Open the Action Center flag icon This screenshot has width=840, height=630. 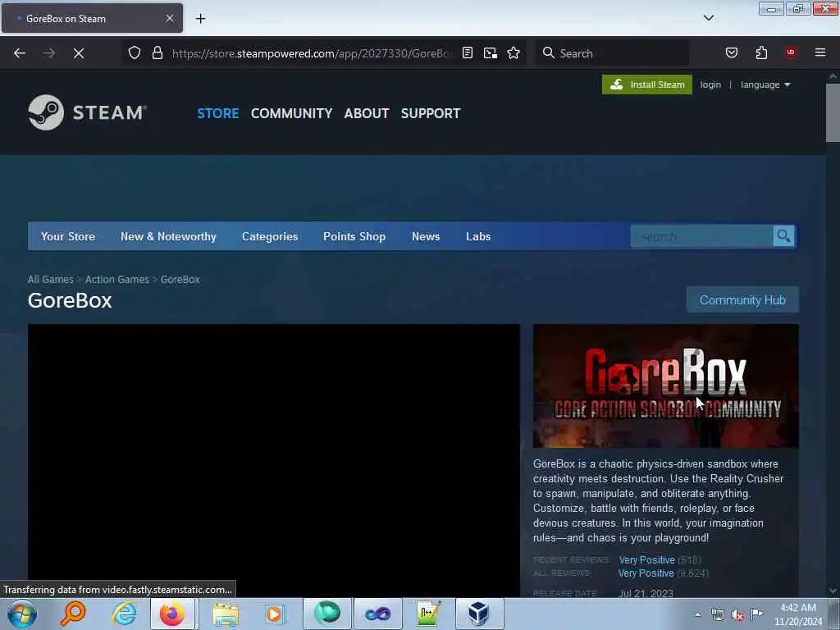pos(756,614)
